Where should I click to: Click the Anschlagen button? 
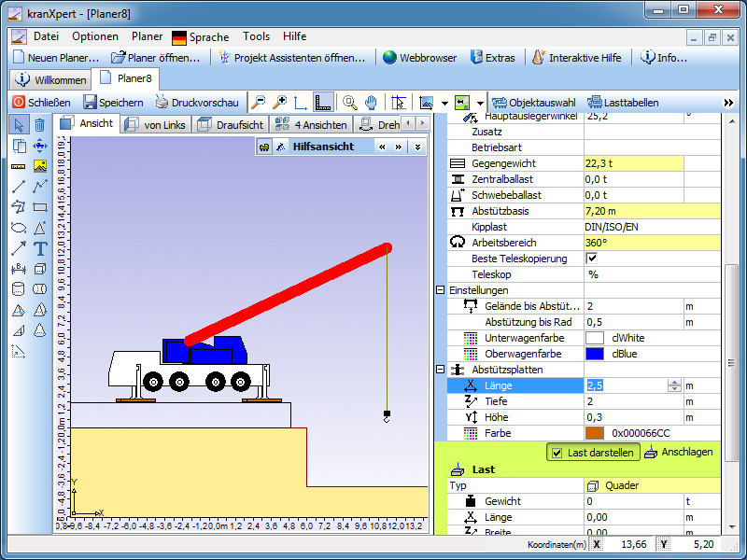point(678,452)
